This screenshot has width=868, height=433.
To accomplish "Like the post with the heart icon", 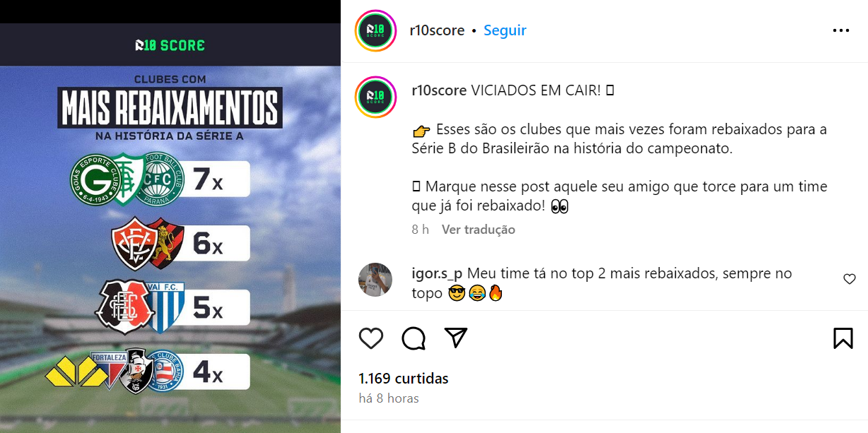I will pos(371,338).
